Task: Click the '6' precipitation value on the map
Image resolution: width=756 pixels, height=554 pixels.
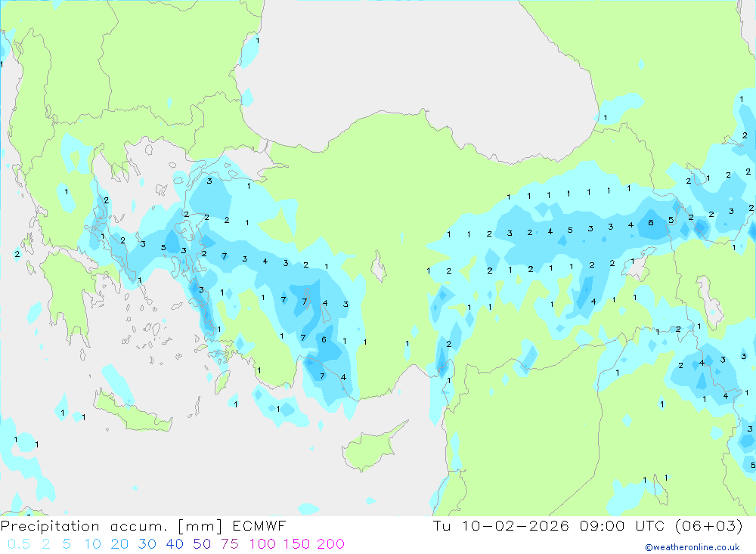Action: (x=324, y=339)
